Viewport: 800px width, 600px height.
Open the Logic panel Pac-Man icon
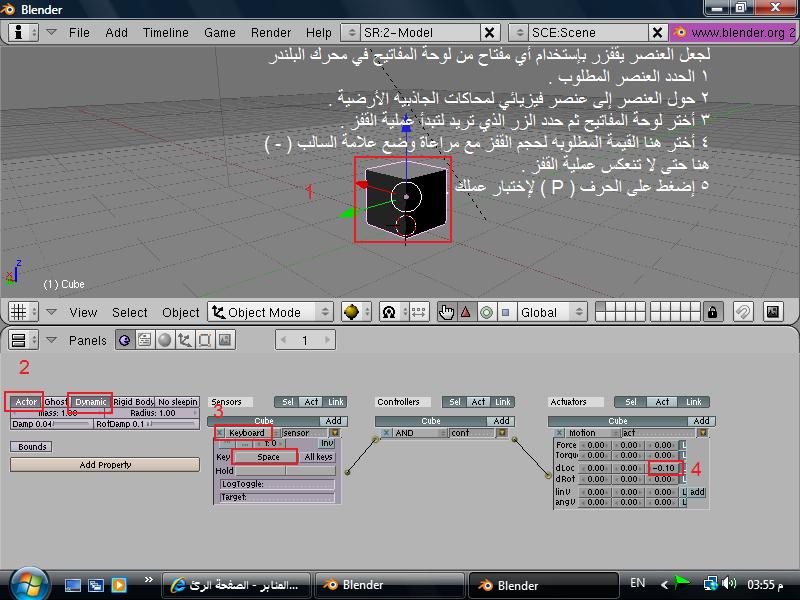[x=124, y=340]
